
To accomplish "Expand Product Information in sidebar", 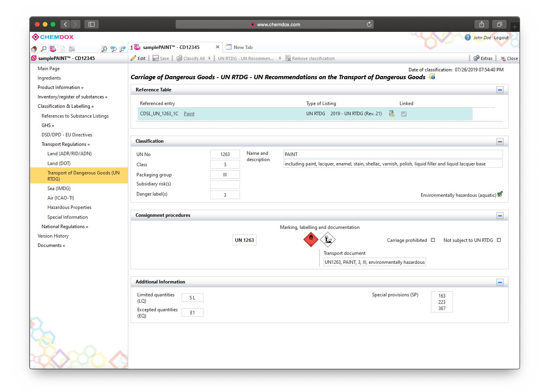I will click(x=60, y=87).
